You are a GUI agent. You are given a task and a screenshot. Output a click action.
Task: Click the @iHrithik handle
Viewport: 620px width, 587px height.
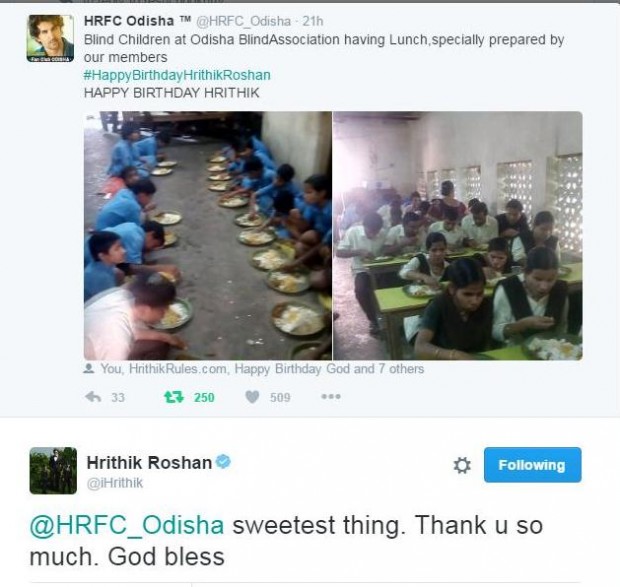(115, 483)
